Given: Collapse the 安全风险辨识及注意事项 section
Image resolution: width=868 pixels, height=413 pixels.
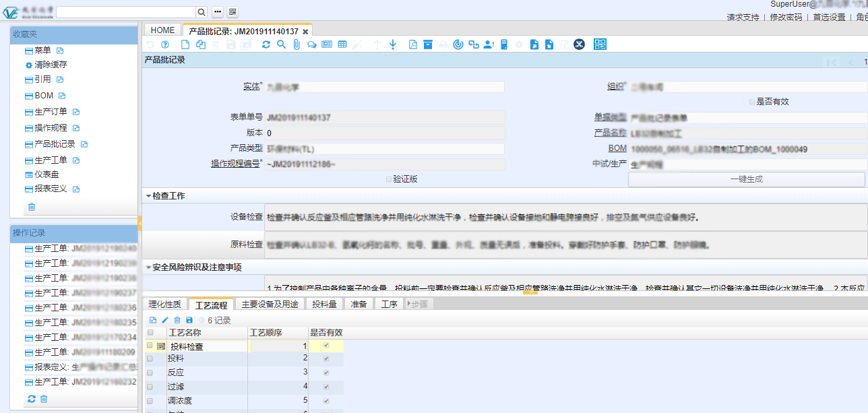Looking at the screenshot, I should [148, 267].
